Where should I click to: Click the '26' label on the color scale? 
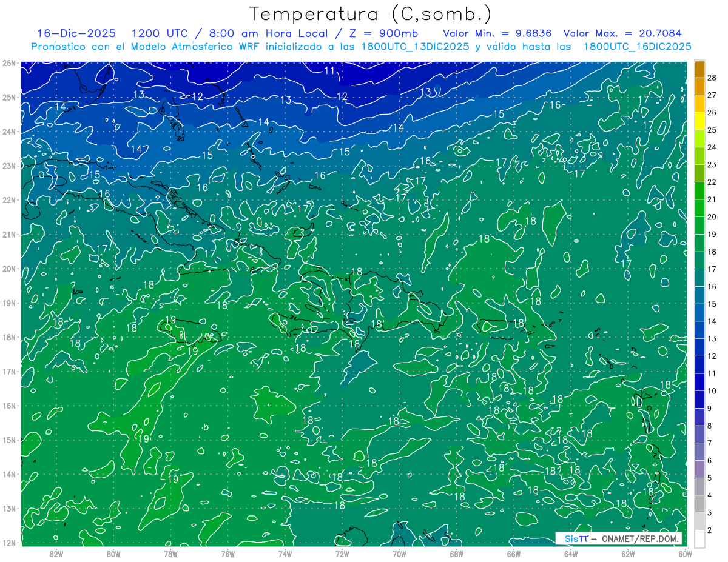click(x=712, y=113)
